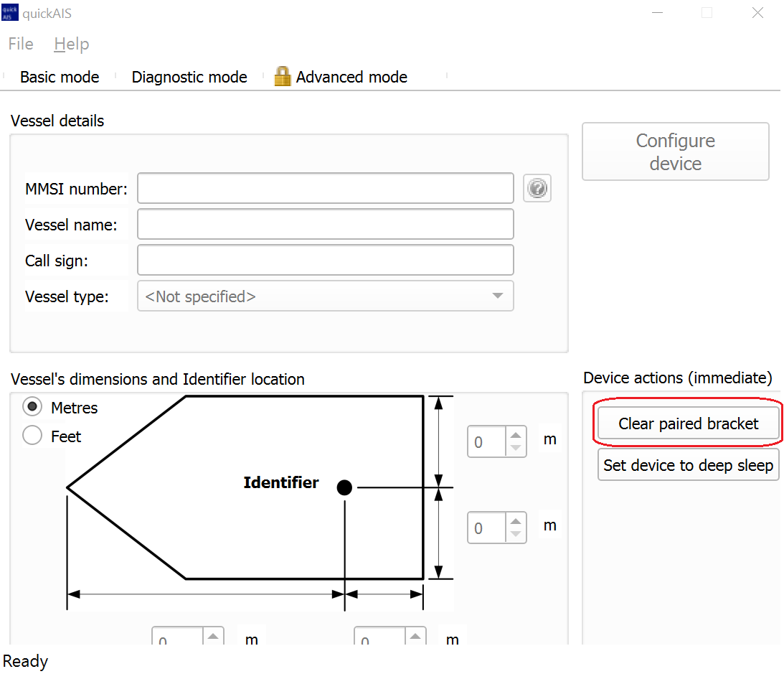Focus the MMSI number input field
The width and height of the screenshot is (784, 674).
[325, 189]
